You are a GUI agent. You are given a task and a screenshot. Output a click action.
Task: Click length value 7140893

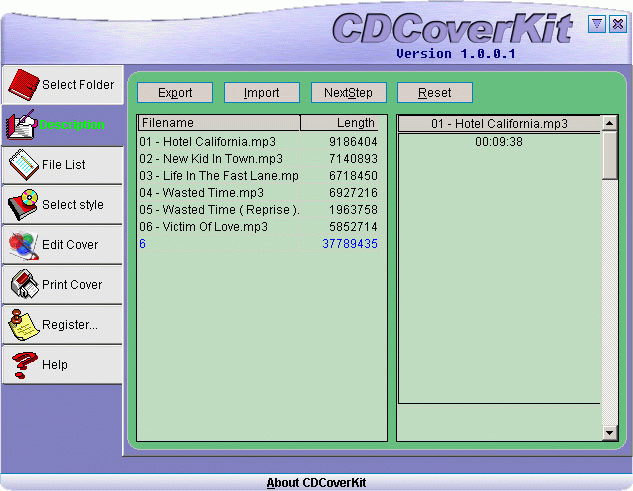[353, 159]
